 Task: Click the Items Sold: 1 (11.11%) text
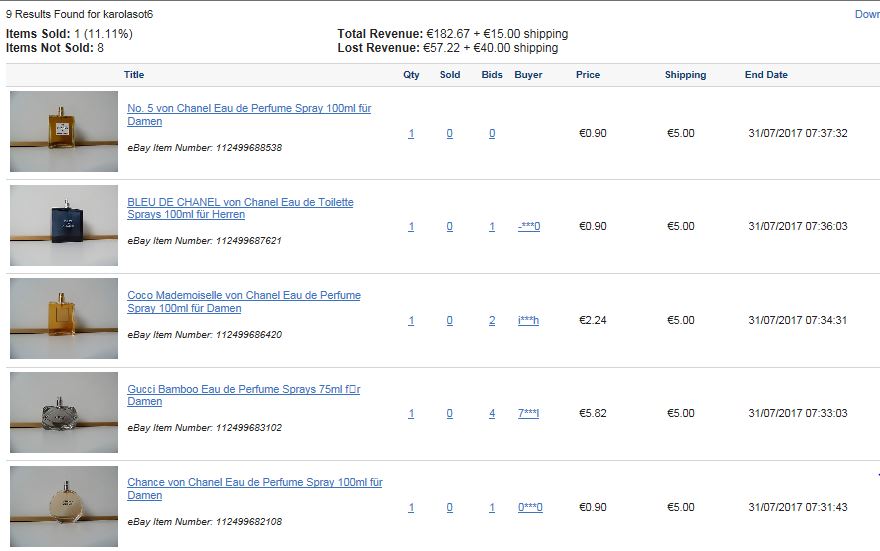(x=69, y=34)
